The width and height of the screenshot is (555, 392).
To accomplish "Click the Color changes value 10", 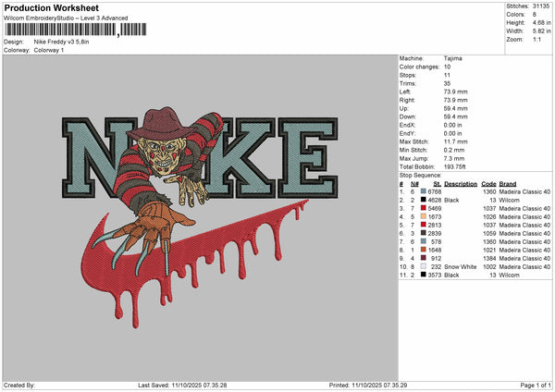I will pos(447,67).
